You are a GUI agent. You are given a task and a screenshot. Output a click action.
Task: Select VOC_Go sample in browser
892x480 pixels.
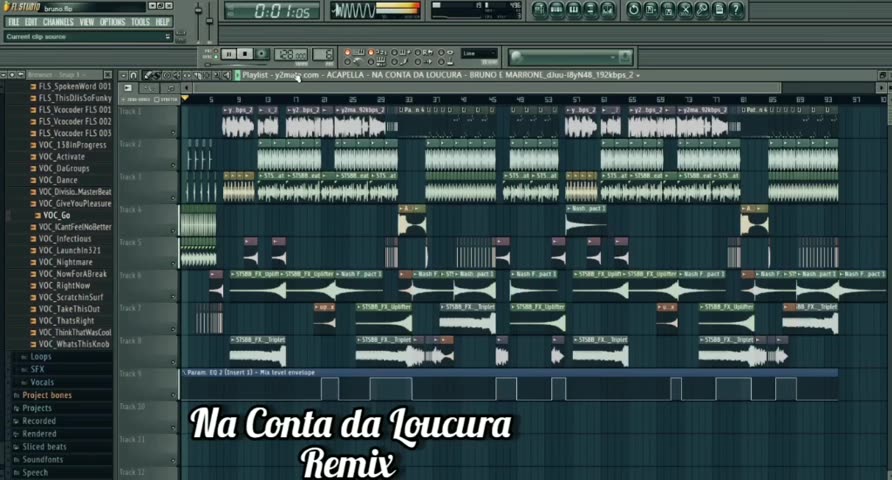57,215
